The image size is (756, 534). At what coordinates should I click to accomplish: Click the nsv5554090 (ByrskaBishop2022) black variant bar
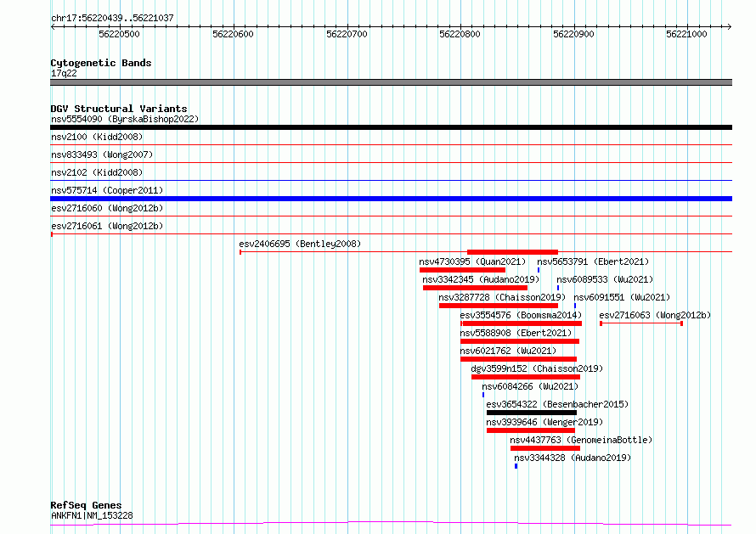(391, 127)
